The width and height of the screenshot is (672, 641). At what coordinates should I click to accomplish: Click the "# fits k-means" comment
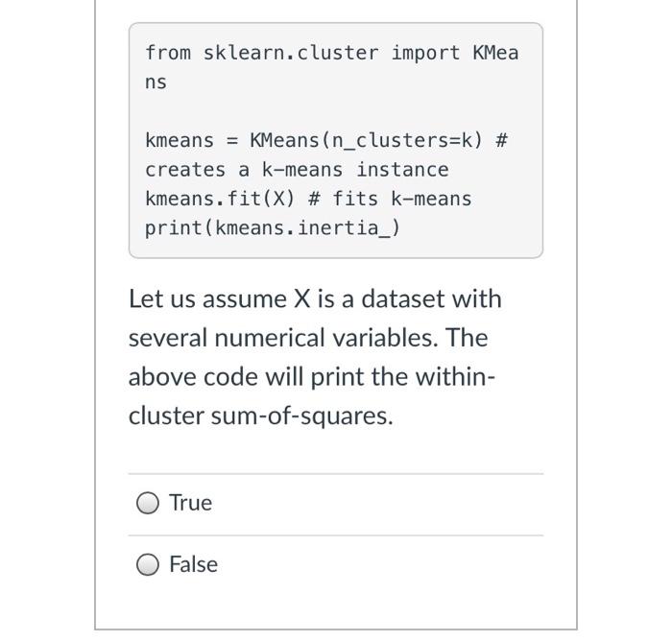tap(390, 199)
